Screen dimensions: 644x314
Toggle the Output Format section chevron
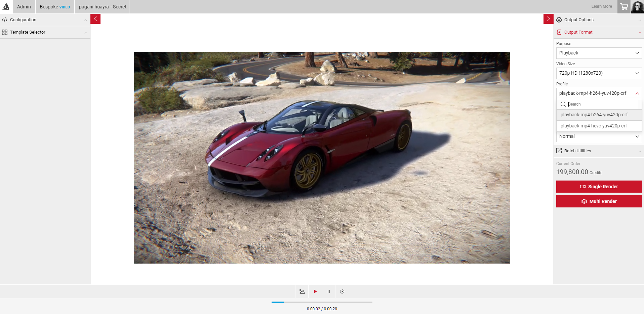coord(640,33)
